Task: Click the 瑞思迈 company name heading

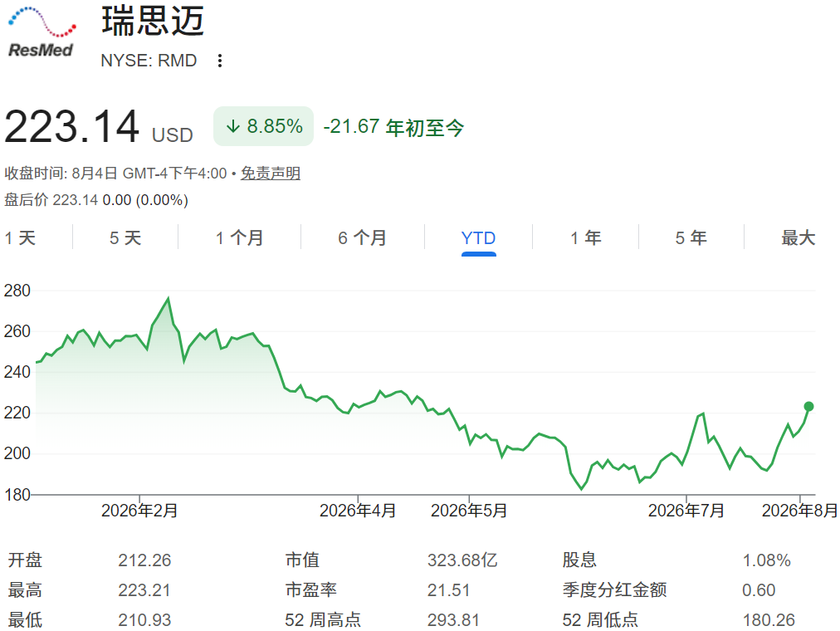Action: (x=153, y=22)
